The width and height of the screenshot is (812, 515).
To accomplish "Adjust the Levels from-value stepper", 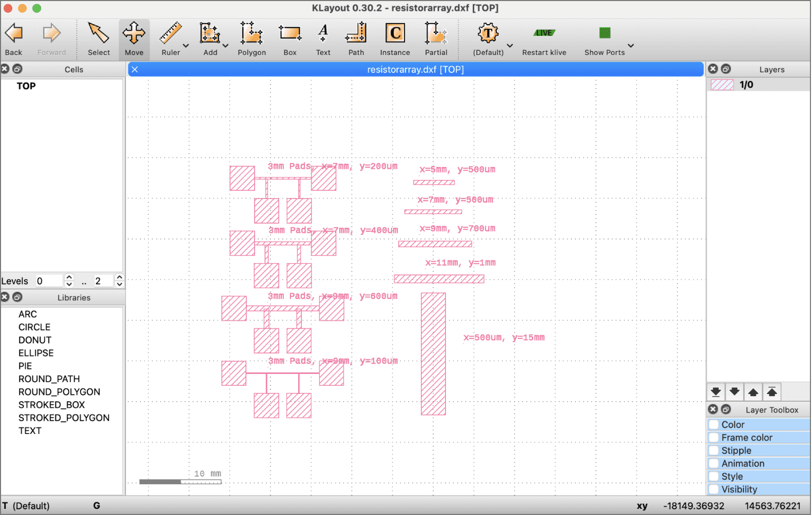I will tap(69, 281).
